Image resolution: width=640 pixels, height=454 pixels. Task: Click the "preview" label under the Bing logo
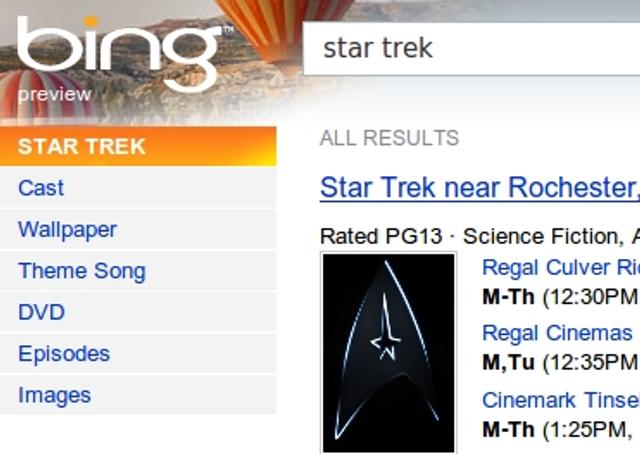(54, 95)
